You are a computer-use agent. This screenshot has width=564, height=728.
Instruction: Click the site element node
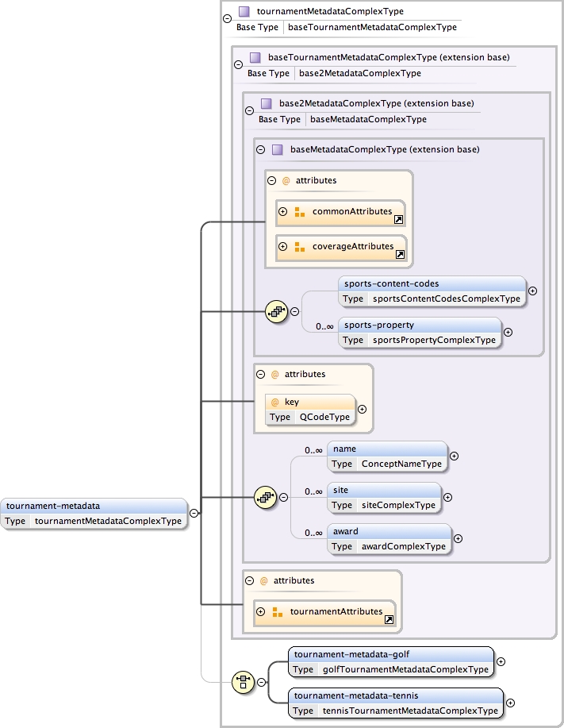(x=383, y=497)
